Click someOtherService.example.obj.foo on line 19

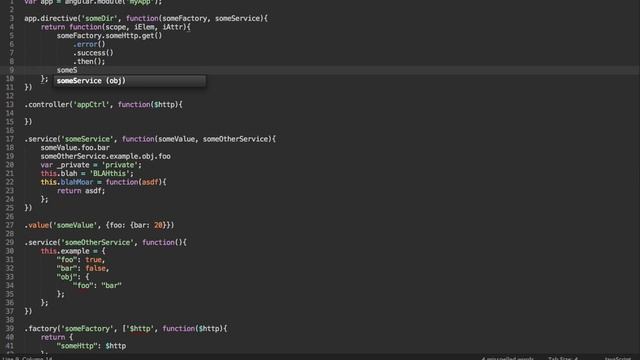click(105, 156)
